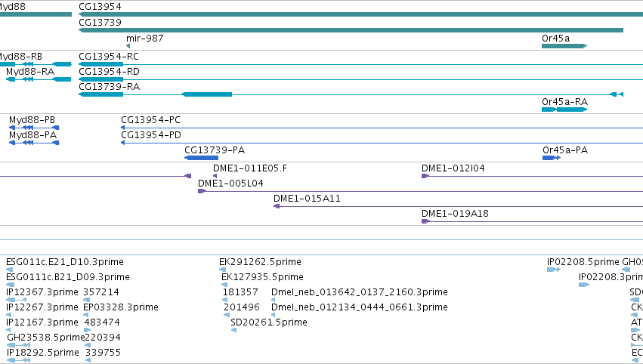This screenshot has width=643, height=364.
Task: Click the IP12267.3prime EST arrow
Action: click(x=8, y=315)
